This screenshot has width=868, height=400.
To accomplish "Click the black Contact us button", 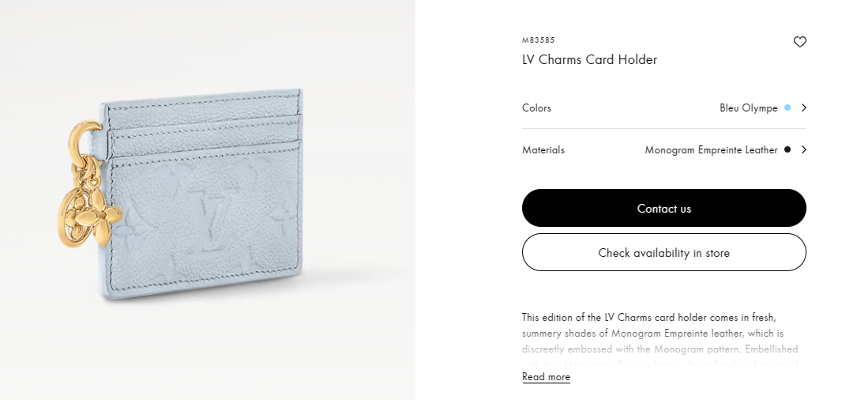I will 663,208.
